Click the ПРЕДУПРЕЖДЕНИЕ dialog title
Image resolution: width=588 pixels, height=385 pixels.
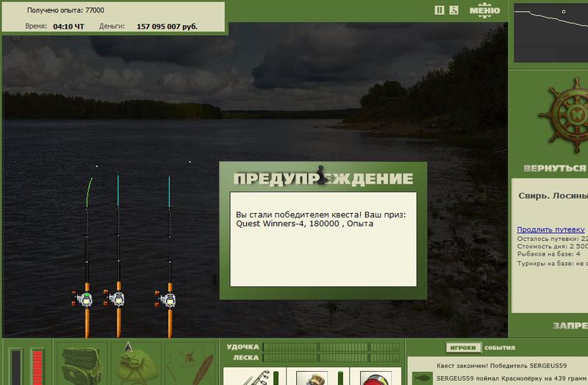tap(323, 179)
